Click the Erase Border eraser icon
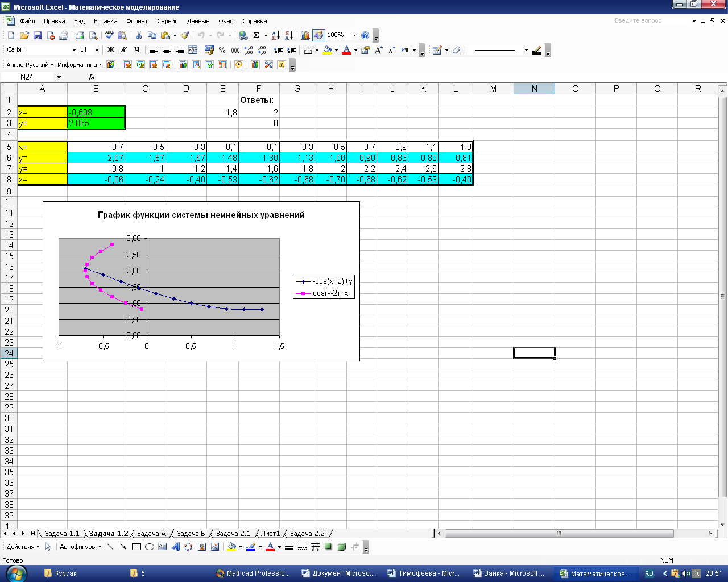The image size is (728, 582). (x=456, y=50)
